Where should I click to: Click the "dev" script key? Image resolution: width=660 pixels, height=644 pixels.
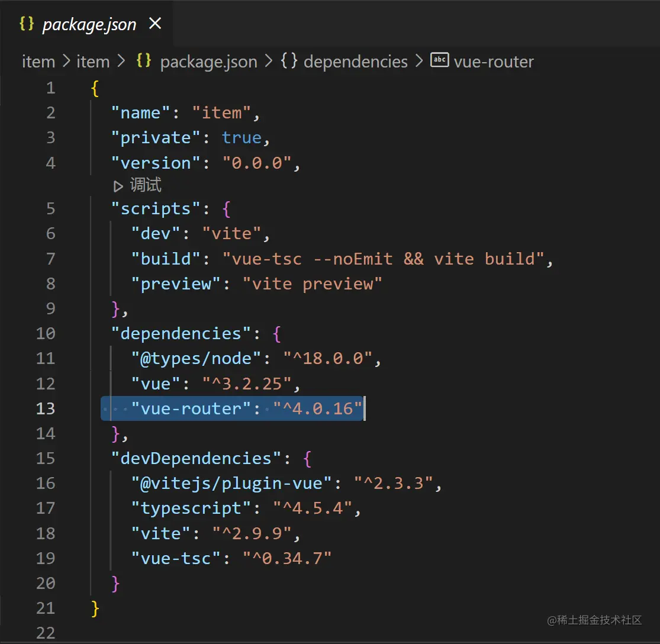[x=156, y=234]
